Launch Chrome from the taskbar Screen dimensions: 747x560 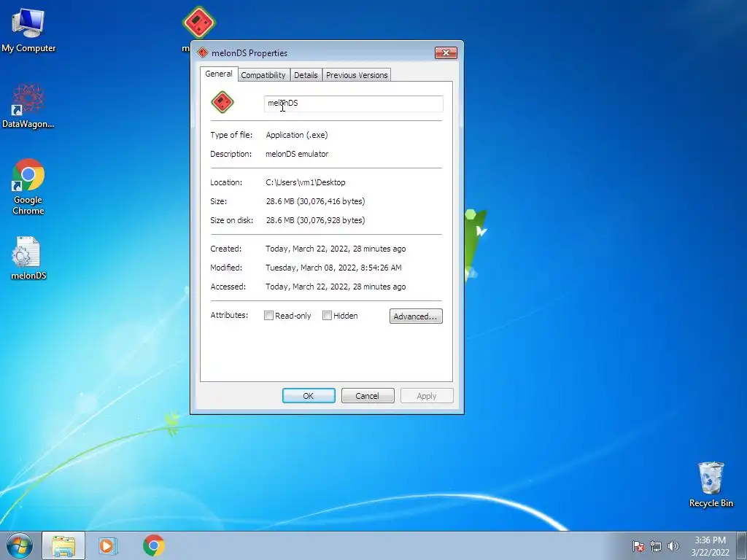pyautogui.click(x=153, y=545)
